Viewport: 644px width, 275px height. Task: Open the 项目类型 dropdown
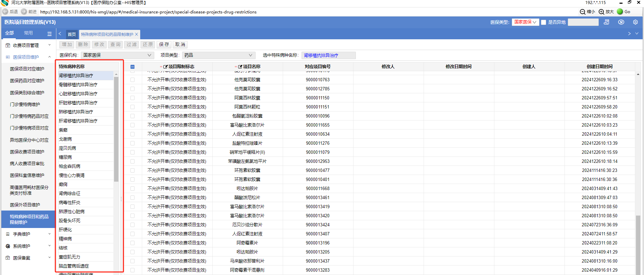(x=218, y=55)
